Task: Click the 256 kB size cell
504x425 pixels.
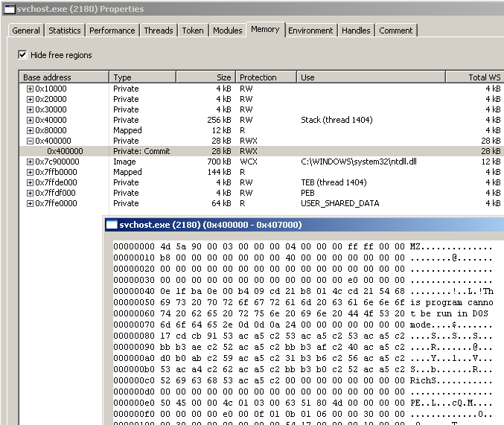Action: [219, 120]
